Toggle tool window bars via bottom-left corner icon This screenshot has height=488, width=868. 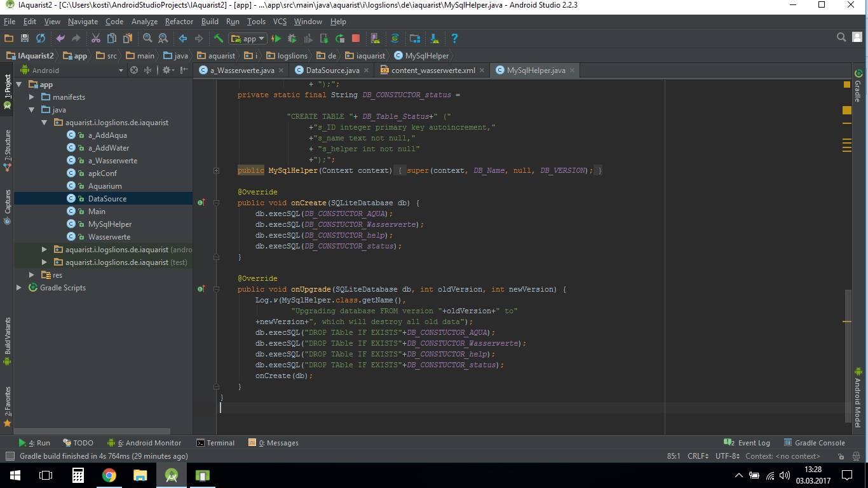point(9,456)
